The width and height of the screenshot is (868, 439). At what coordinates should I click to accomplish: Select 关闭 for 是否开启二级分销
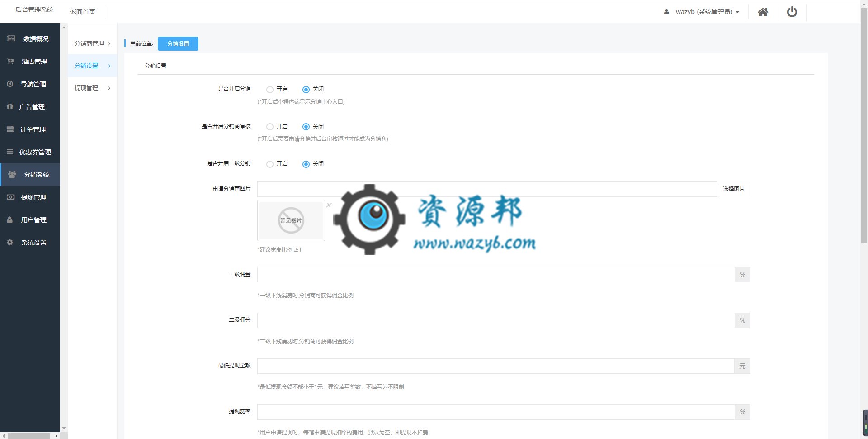306,164
